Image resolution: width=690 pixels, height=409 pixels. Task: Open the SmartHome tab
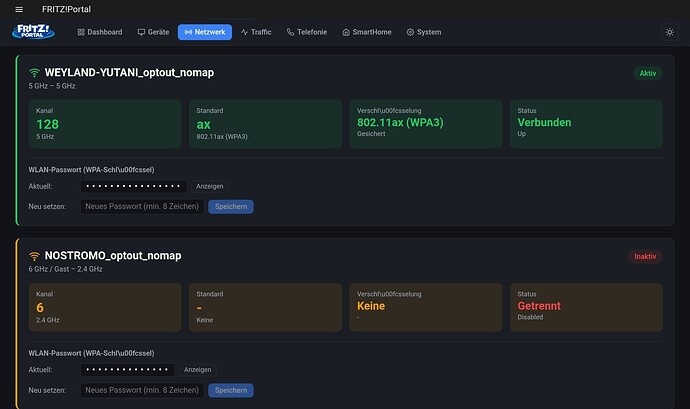367,32
